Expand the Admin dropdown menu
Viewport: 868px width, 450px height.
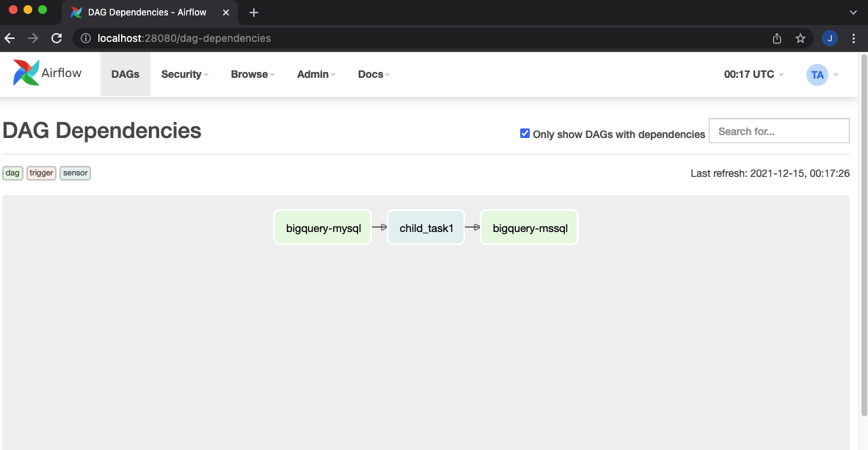click(x=317, y=74)
